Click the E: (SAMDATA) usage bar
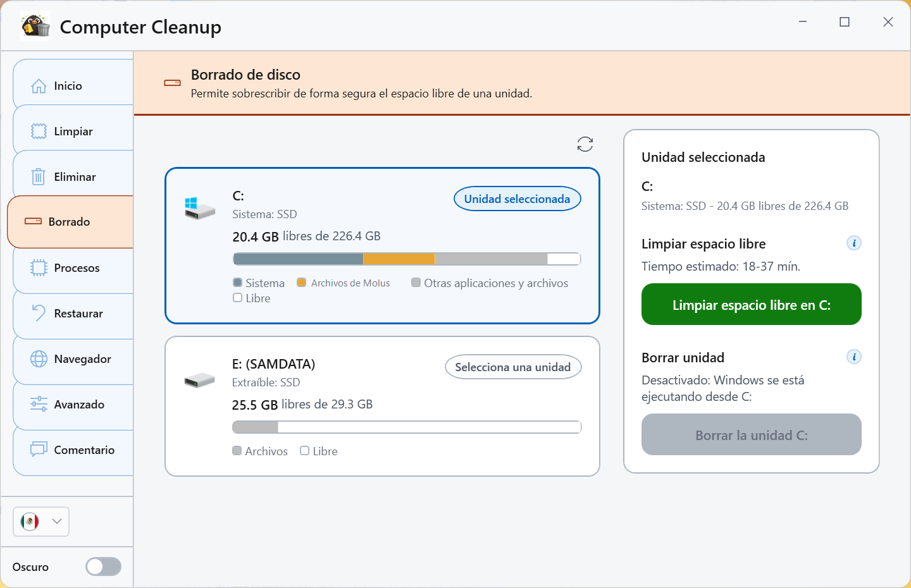 click(407, 427)
